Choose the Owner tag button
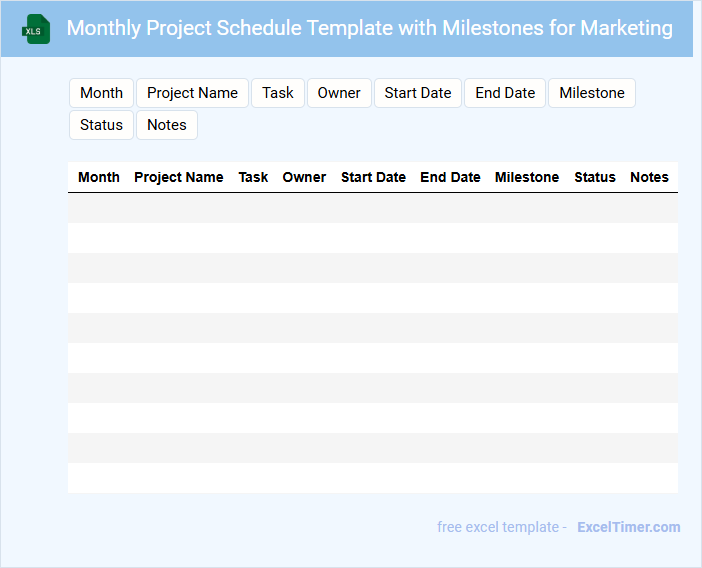Viewport: 702px width, 568px height. pos(339,93)
